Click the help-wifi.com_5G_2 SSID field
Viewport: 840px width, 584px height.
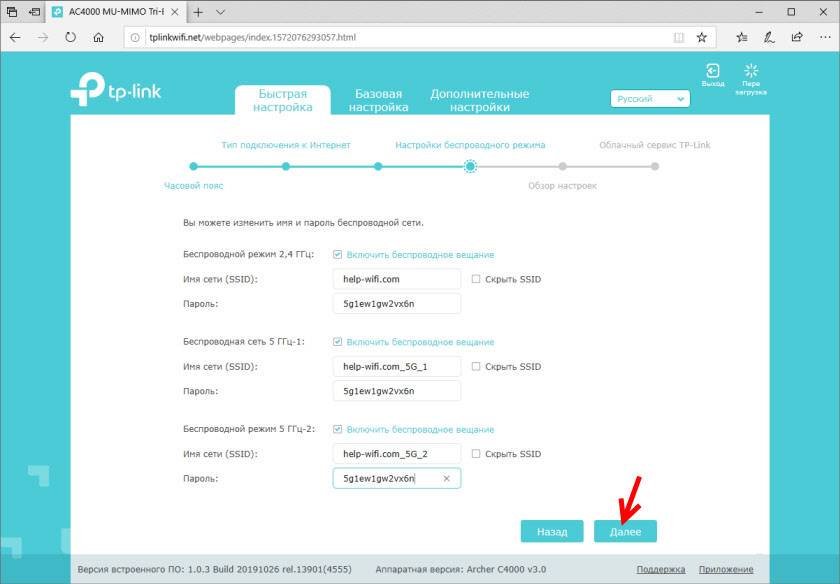[x=396, y=454]
